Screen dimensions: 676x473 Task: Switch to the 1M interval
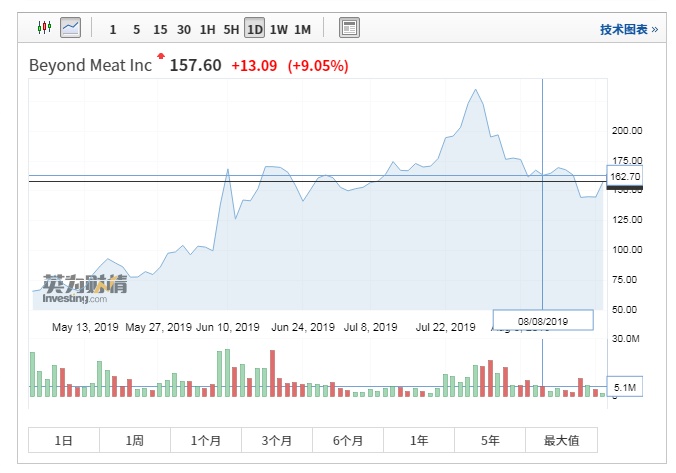302,29
